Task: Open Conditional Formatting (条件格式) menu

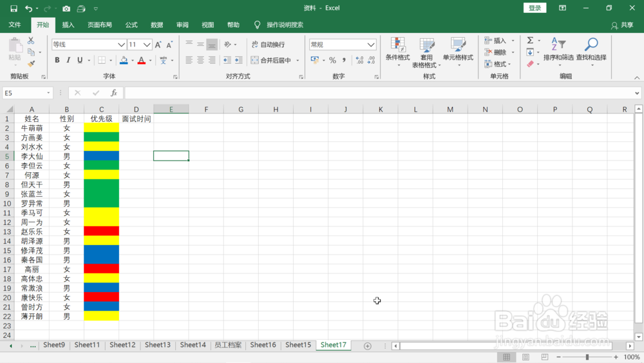Action: coord(397,52)
